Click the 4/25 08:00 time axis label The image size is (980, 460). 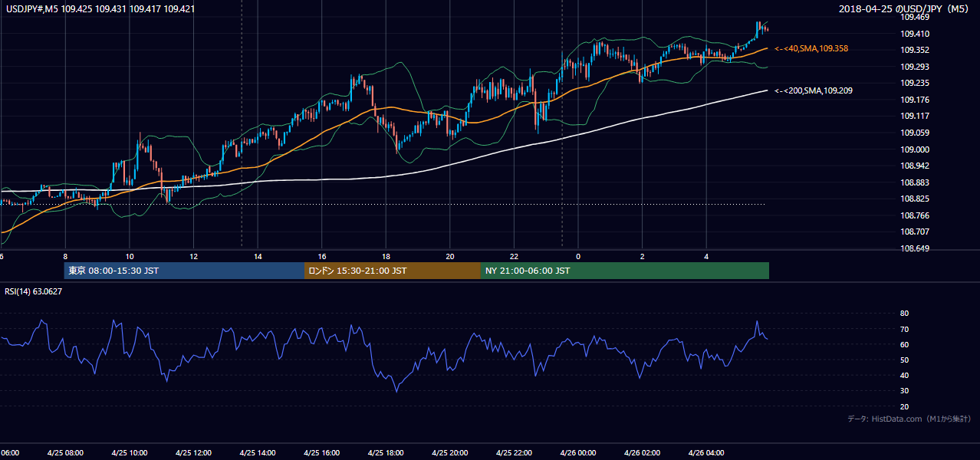pos(65,453)
